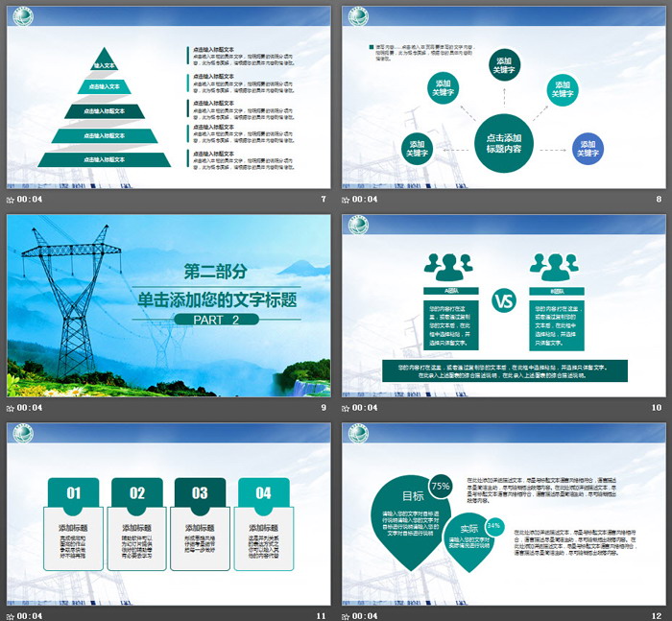The image size is (672, 621).
Task: Select the power tower section slide 9
Action: [x=167, y=304]
